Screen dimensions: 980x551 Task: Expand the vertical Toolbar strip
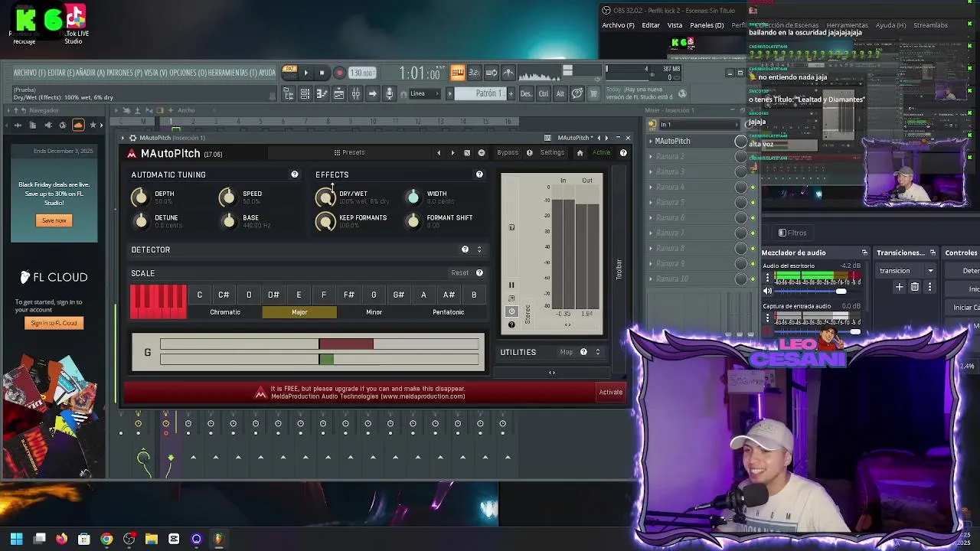click(619, 269)
